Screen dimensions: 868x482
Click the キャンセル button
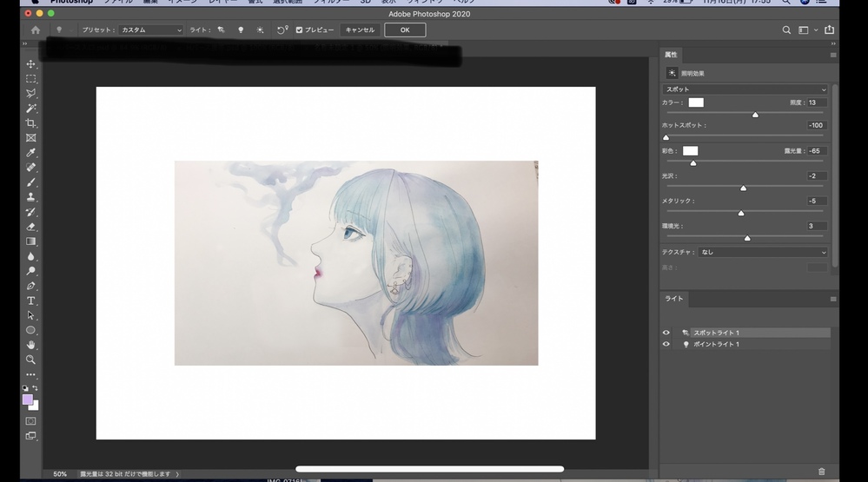(x=360, y=30)
